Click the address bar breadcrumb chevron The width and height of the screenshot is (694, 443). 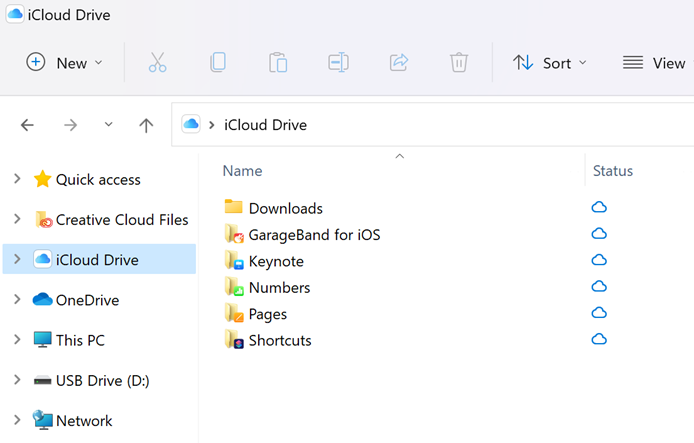pyautogui.click(x=212, y=125)
